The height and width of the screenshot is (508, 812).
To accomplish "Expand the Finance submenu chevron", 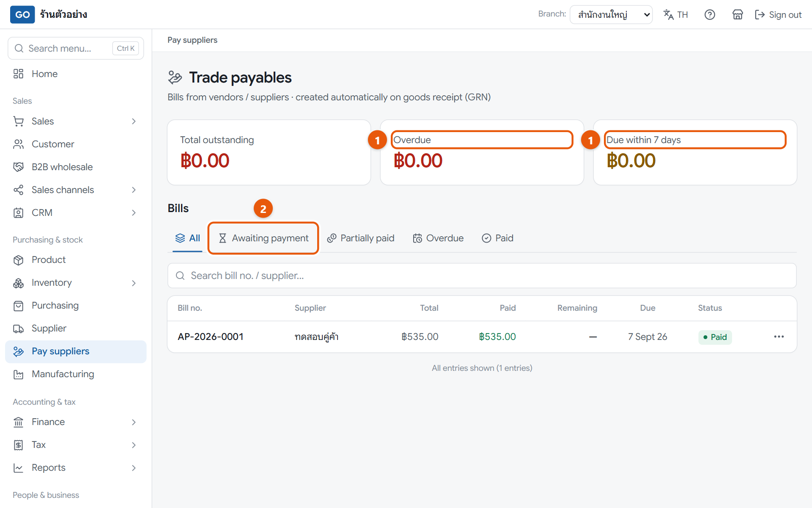I will pos(134,422).
